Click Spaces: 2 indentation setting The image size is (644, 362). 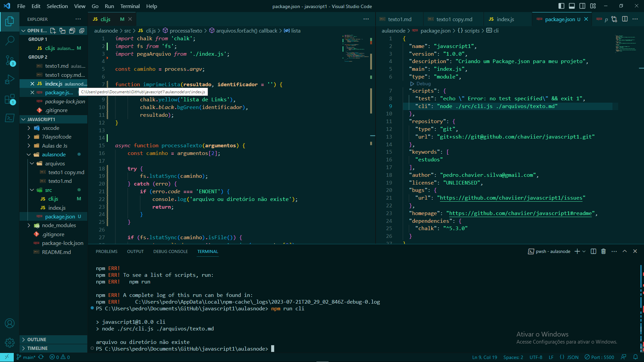(x=513, y=357)
